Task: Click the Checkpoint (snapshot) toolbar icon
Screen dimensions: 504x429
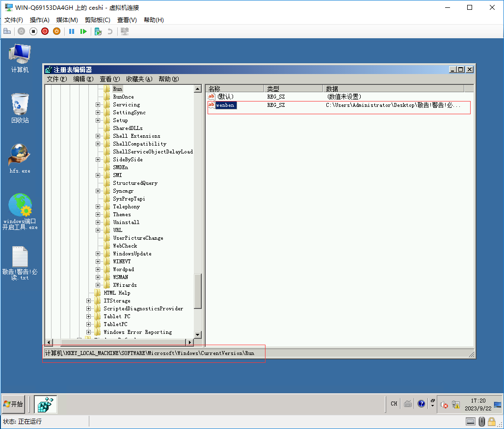Action: pos(98,31)
